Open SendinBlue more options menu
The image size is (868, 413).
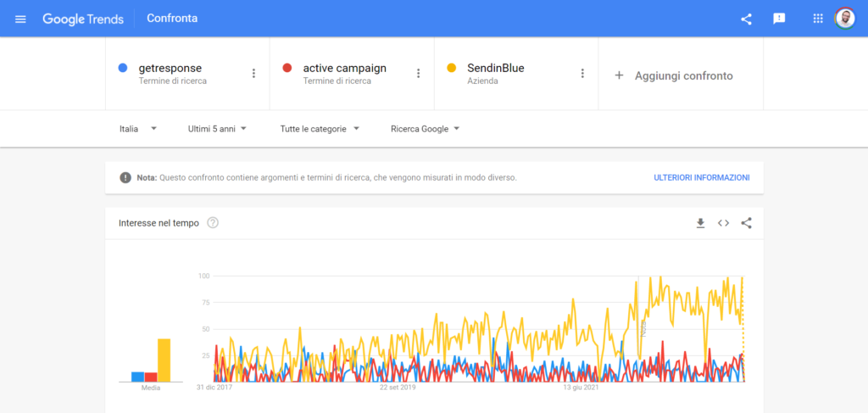[x=581, y=73]
